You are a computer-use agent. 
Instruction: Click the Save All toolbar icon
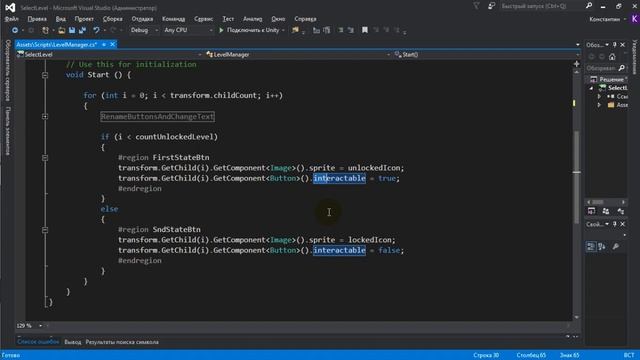[x=82, y=30]
